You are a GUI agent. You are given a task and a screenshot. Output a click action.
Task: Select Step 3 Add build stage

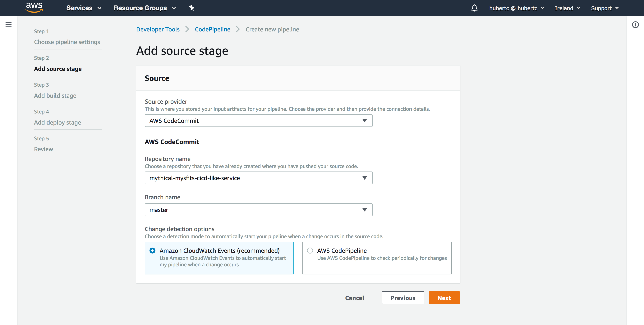tap(55, 95)
